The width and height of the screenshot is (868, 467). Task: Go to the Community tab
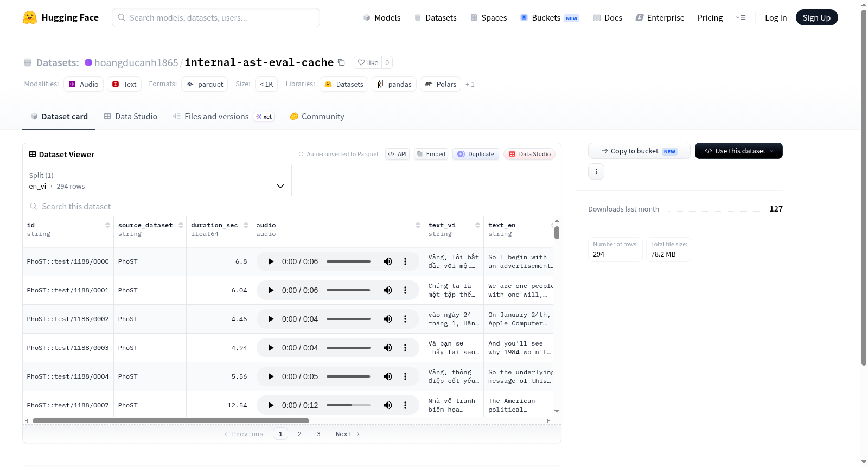pos(317,117)
